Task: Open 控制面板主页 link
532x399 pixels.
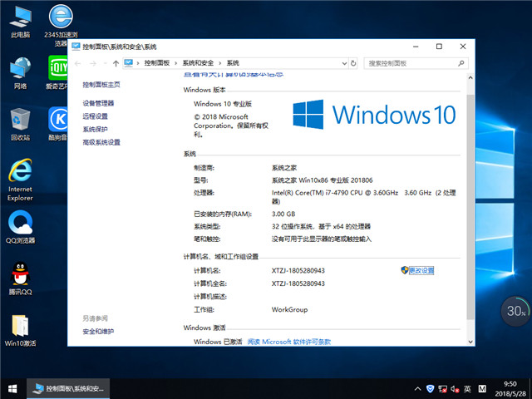Action: pyautogui.click(x=101, y=85)
